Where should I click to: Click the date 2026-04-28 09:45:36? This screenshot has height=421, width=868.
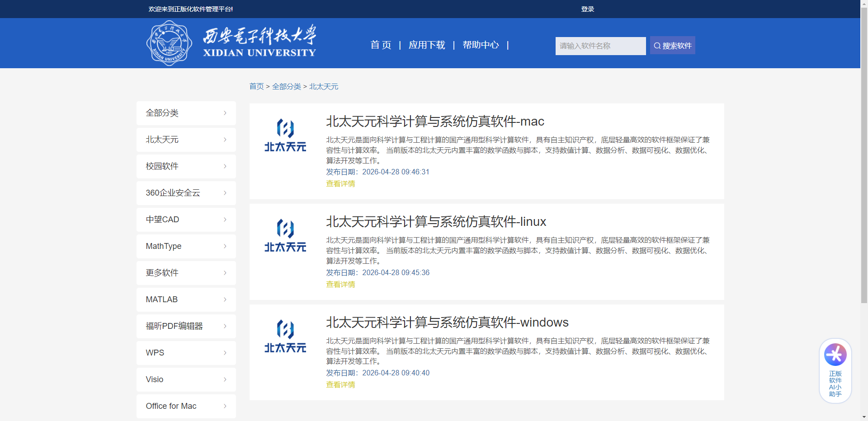(x=396, y=273)
